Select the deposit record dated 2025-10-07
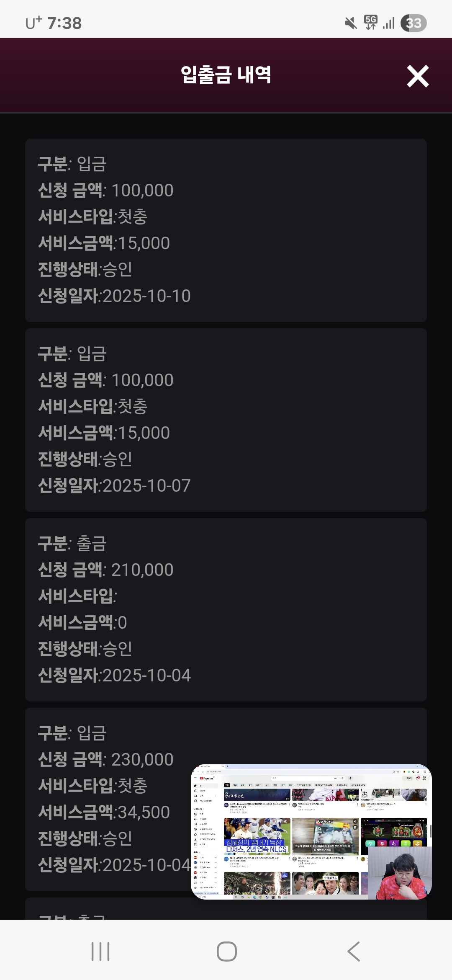 coord(226,420)
